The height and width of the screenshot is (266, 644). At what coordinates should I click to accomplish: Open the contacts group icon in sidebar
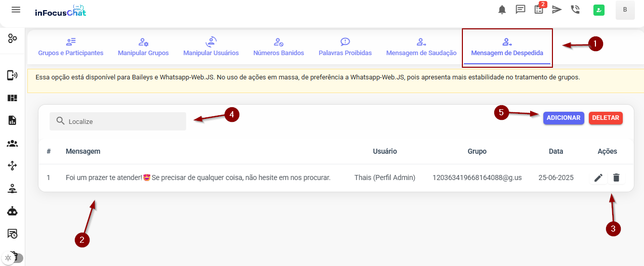[x=12, y=144]
